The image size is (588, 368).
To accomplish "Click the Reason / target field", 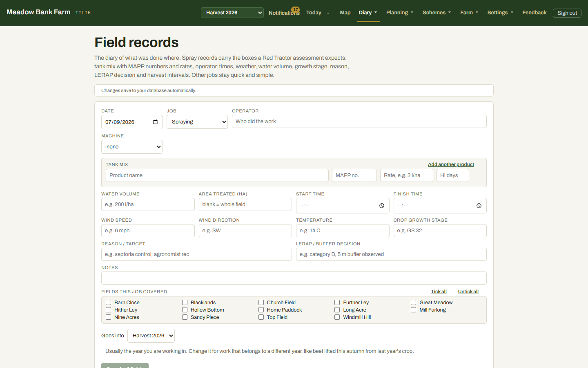I will click(x=196, y=254).
